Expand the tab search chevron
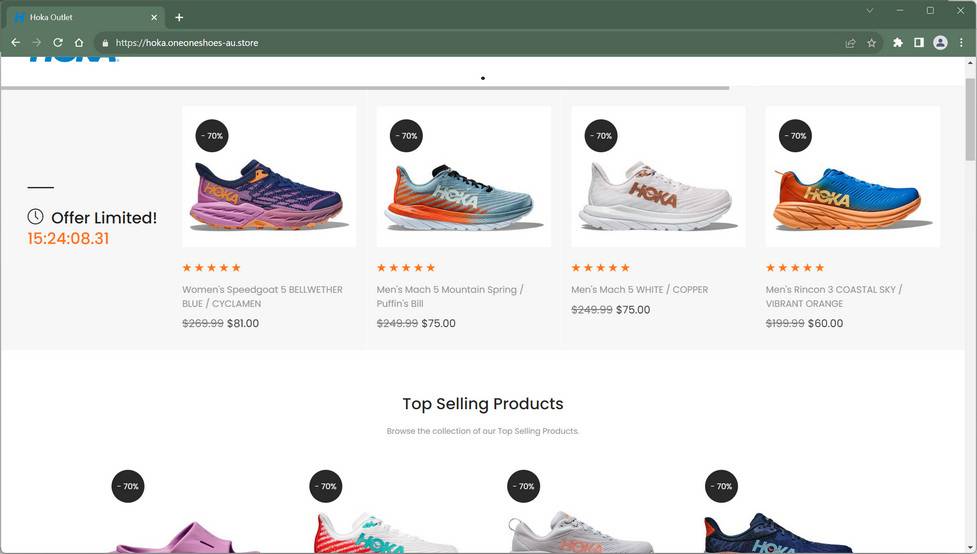Viewport: 977px width, 554px height. click(869, 11)
